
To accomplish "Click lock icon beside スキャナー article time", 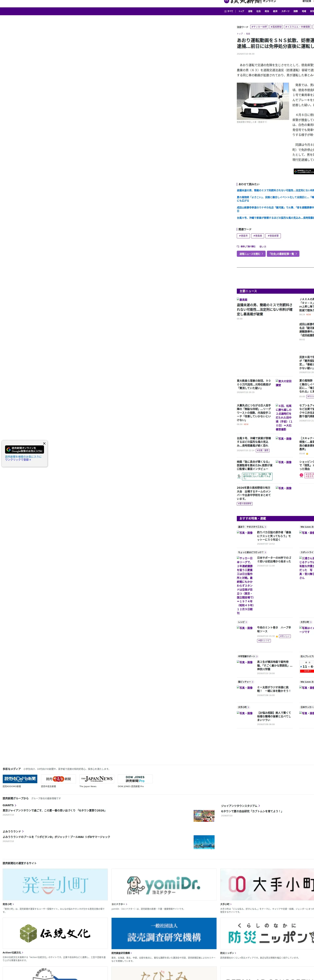I will (x=307, y=453).
